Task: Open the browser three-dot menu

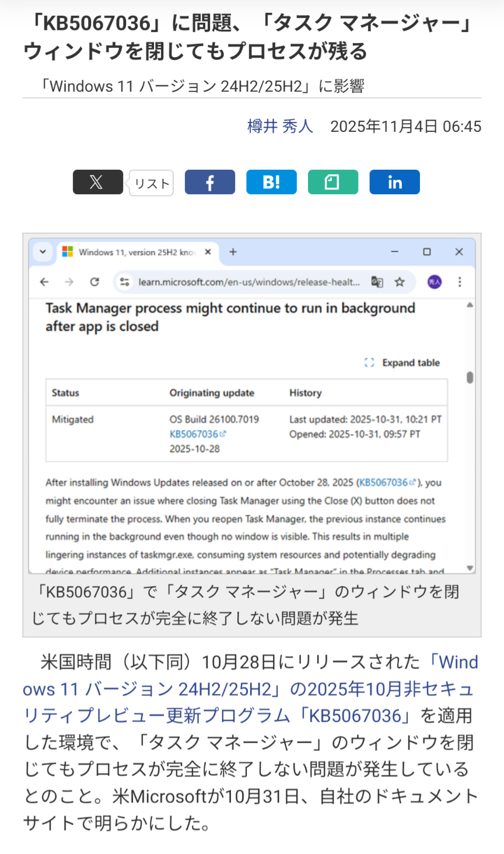Action: [x=460, y=282]
